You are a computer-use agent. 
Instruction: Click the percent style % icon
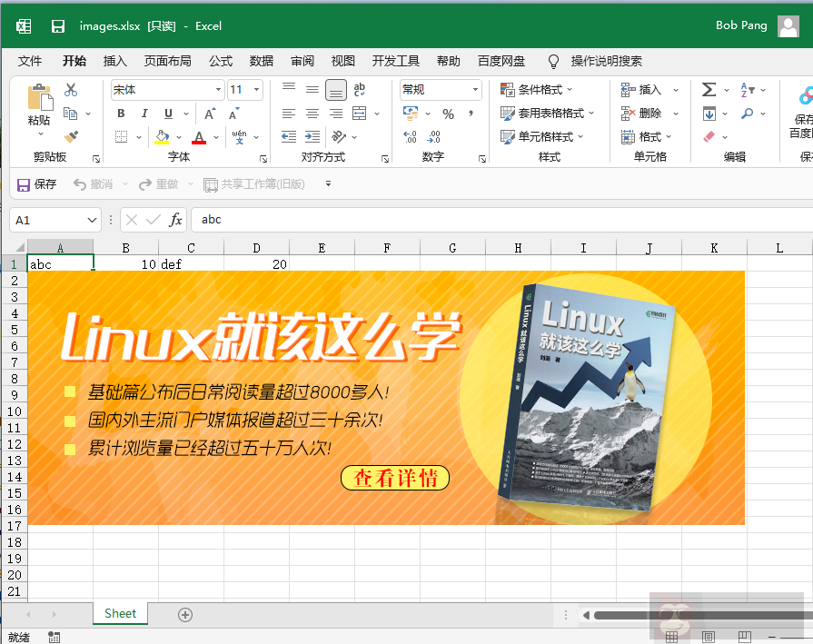(448, 113)
